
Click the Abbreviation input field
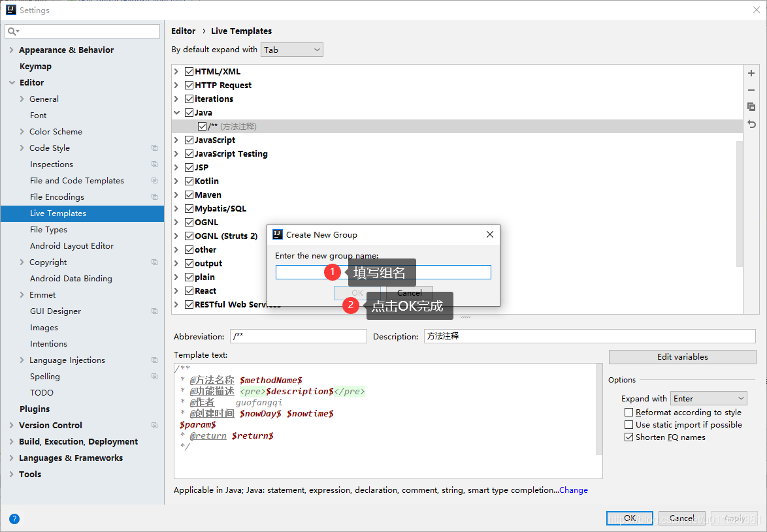[x=299, y=336]
